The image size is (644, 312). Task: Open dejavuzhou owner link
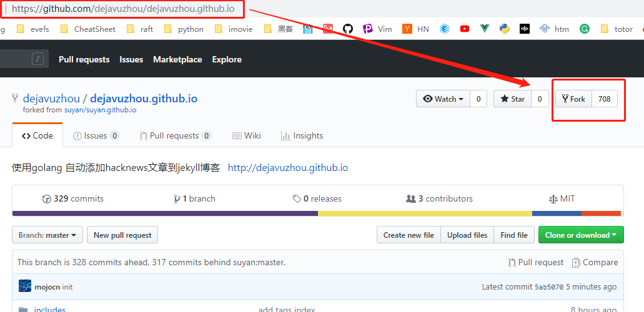coord(51,99)
